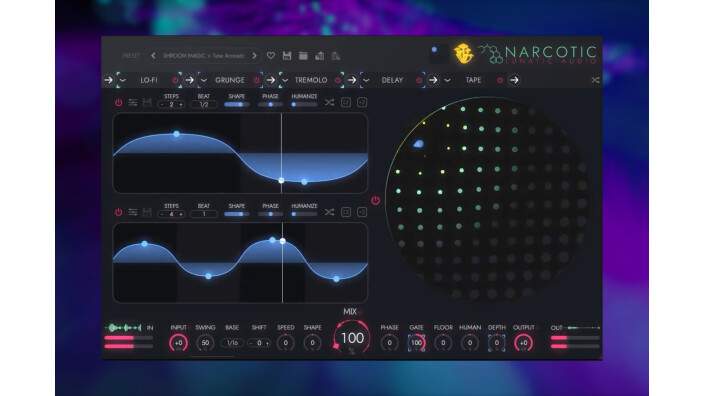The image size is (704, 396).
Task: Select the DELAY effect tab
Action: pos(392,80)
